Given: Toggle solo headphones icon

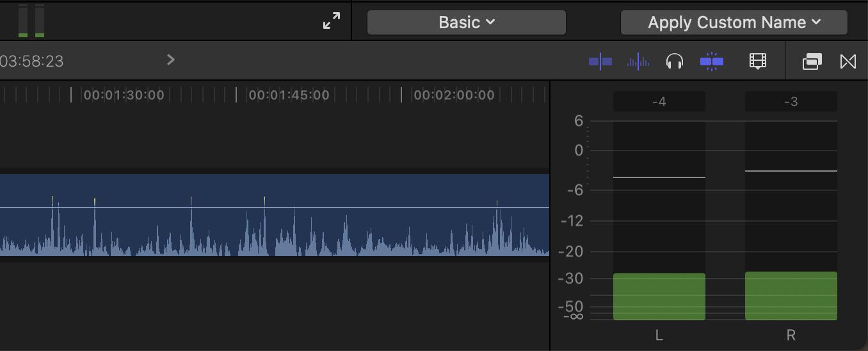Looking at the screenshot, I should (675, 61).
